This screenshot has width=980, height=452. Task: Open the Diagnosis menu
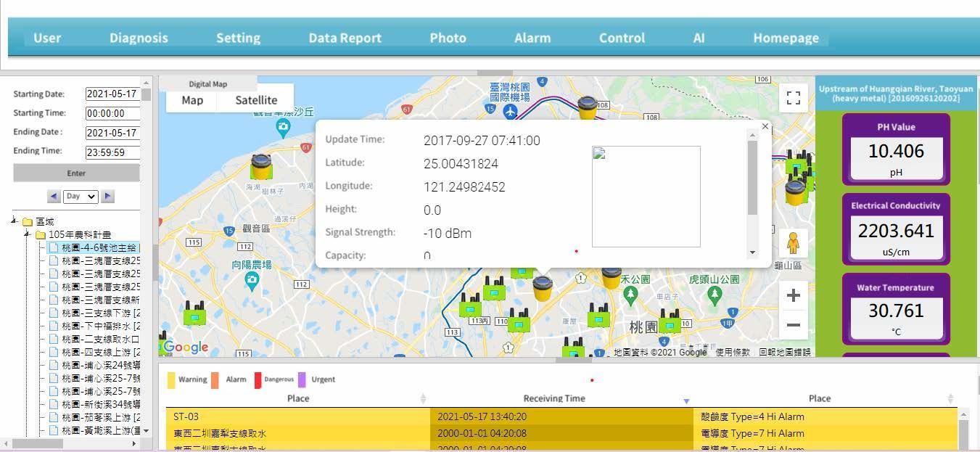click(x=139, y=38)
